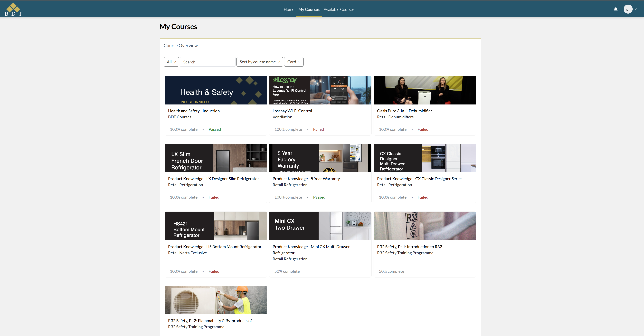Open the Card view dropdown
Screen dimensions: 644x336
coord(294,62)
